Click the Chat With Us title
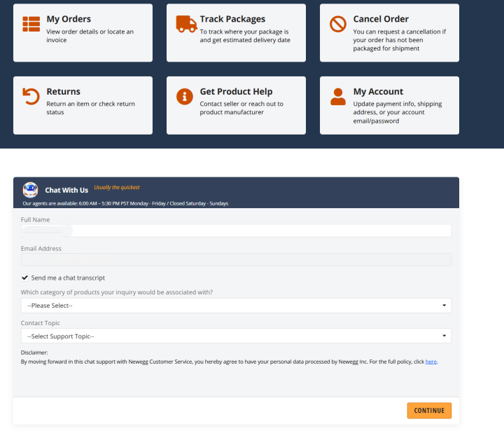 pyautogui.click(x=66, y=190)
